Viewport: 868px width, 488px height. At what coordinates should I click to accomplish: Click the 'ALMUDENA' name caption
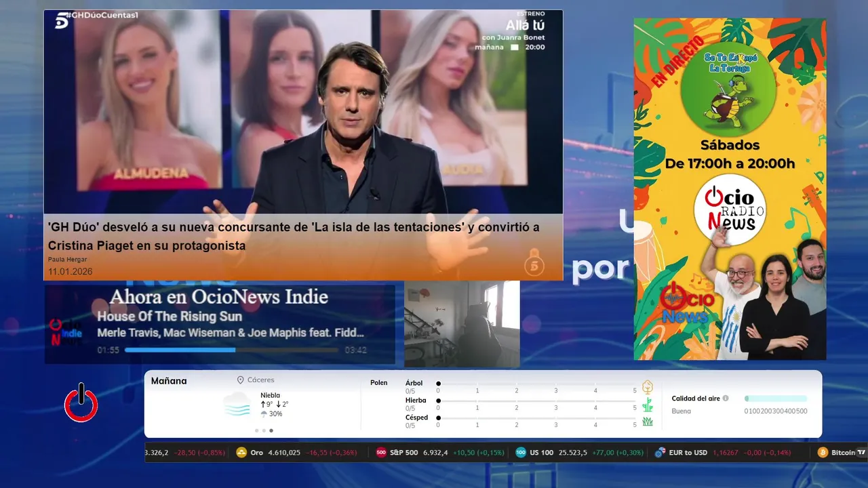(151, 174)
